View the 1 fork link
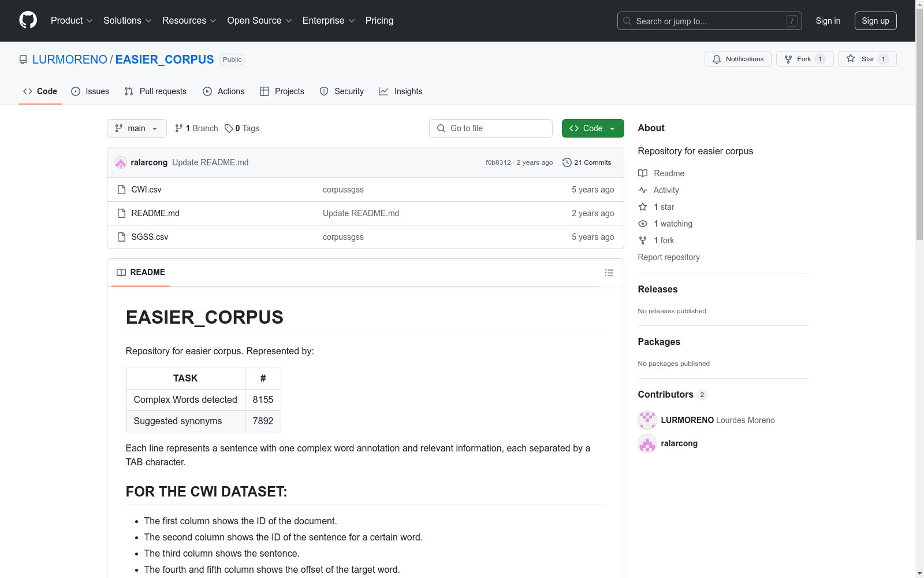 click(x=656, y=240)
